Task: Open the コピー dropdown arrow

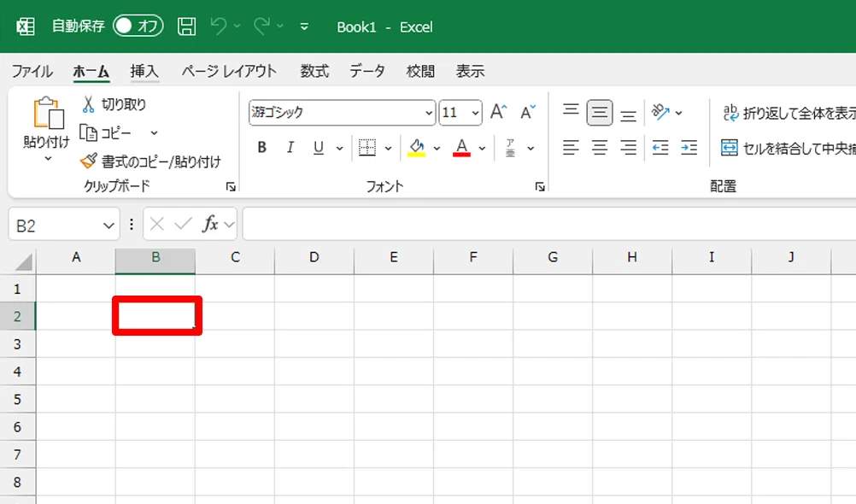Action: pos(154,132)
